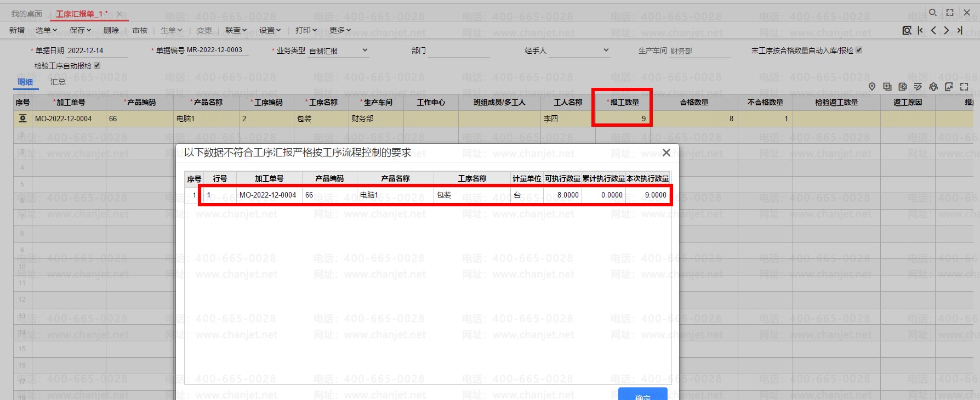Toggle full screen from the tab bar icon

[950, 13]
